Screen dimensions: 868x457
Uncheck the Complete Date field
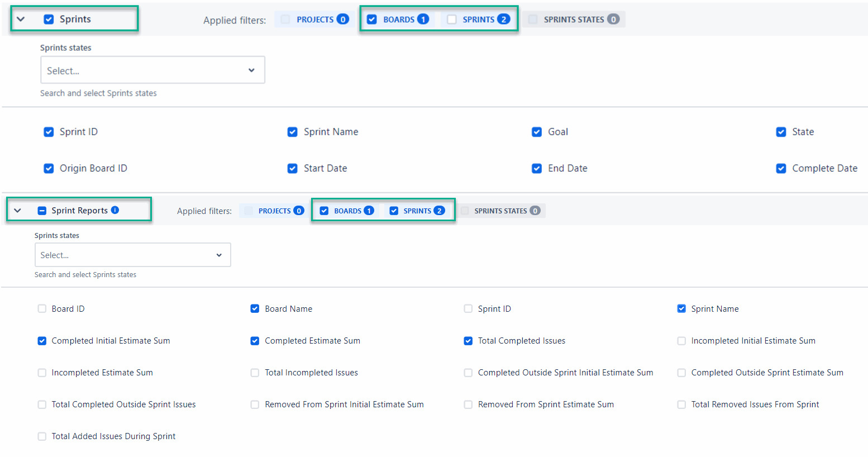(x=781, y=168)
